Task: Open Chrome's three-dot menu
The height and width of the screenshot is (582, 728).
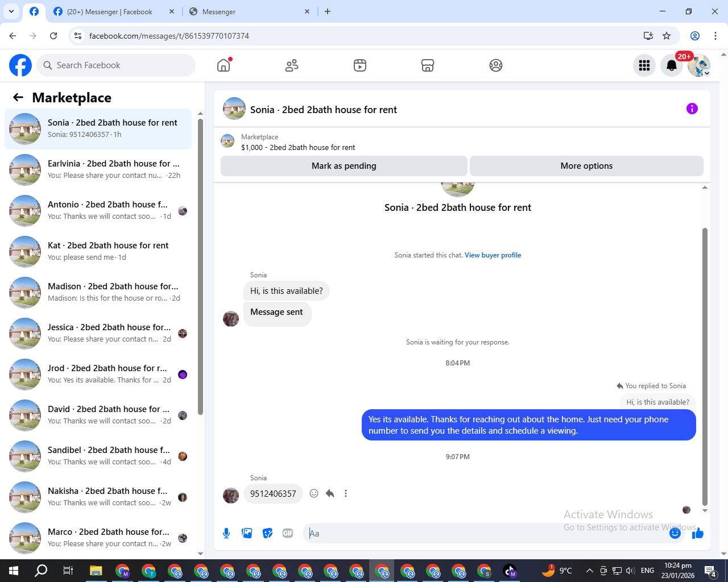Action: tap(715, 36)
